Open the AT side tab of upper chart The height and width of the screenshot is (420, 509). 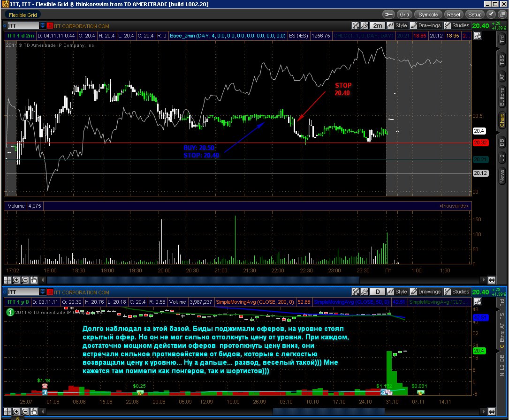(x=502, y=77)
